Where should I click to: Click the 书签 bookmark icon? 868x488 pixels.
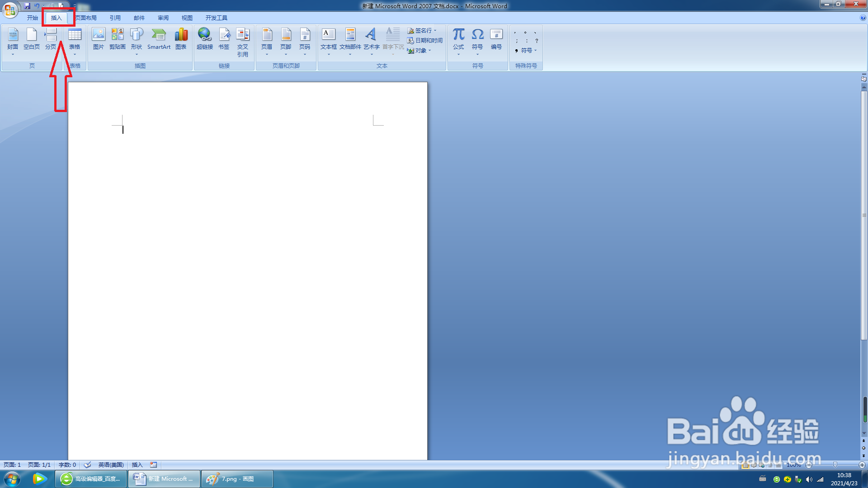click(224, 38)
